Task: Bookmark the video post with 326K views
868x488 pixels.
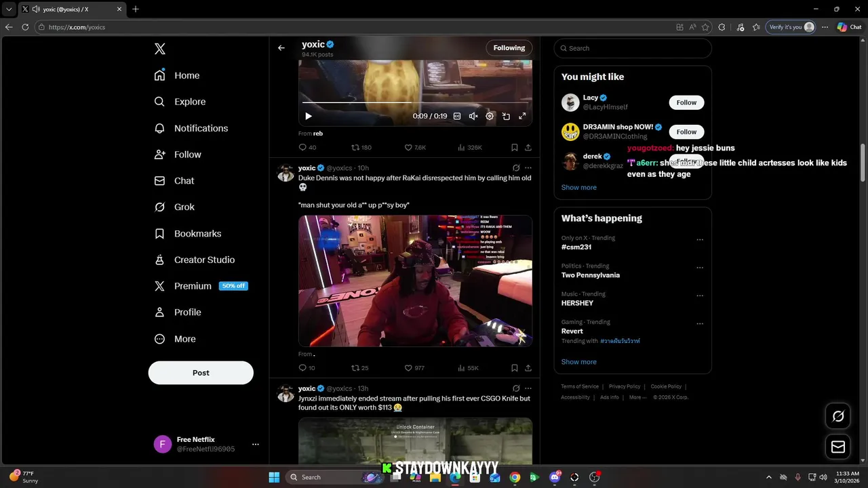Action: (515, 147)
